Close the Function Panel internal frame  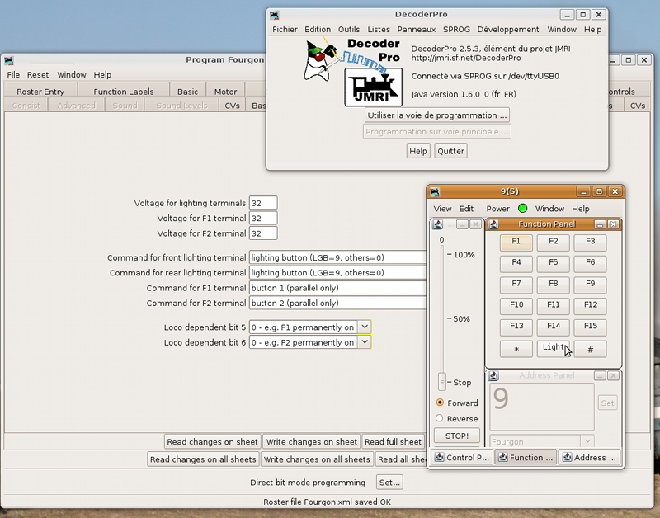[613, 225]
